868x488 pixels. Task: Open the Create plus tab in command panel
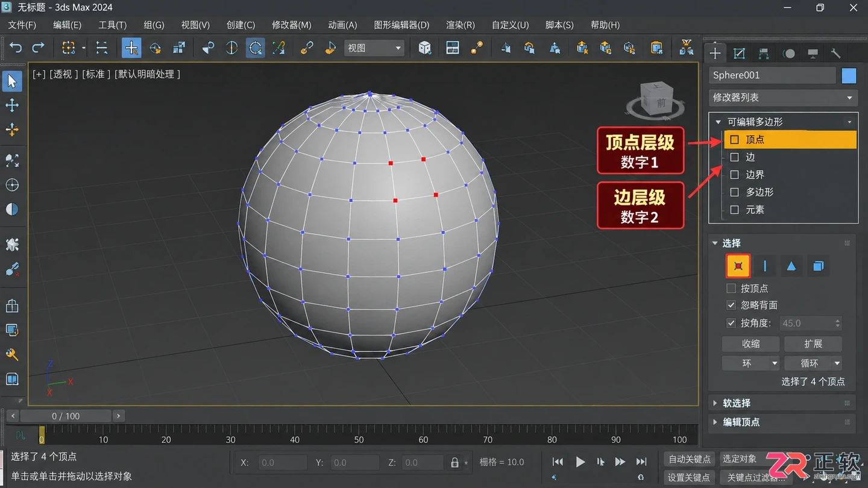click(x=715, y=53)
